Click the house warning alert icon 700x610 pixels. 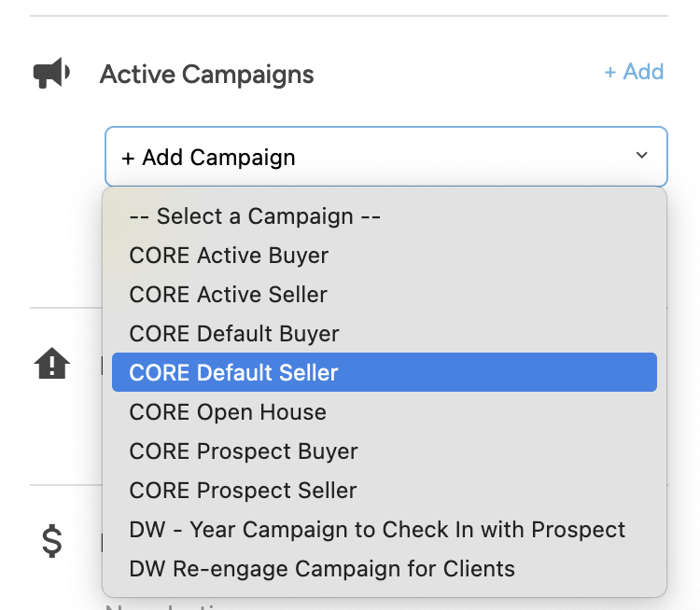tap(51, 364)
